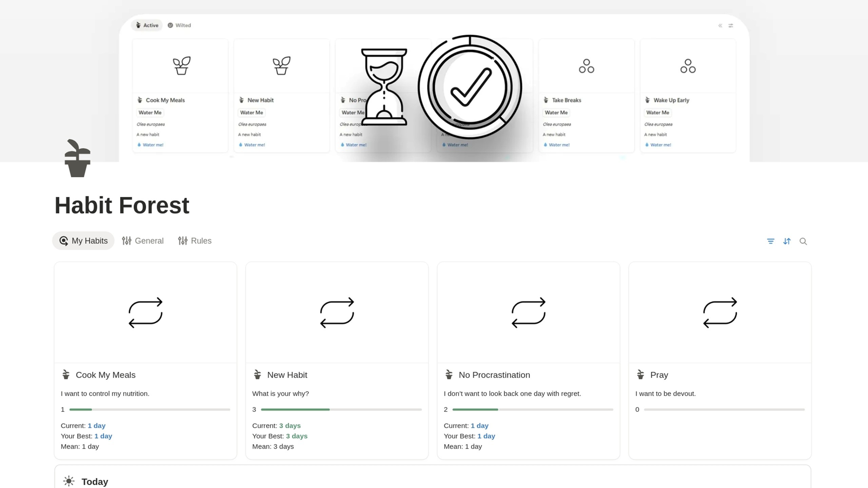Open the General tab
This screenshot has height=488, width=868.
pos(143,241)
